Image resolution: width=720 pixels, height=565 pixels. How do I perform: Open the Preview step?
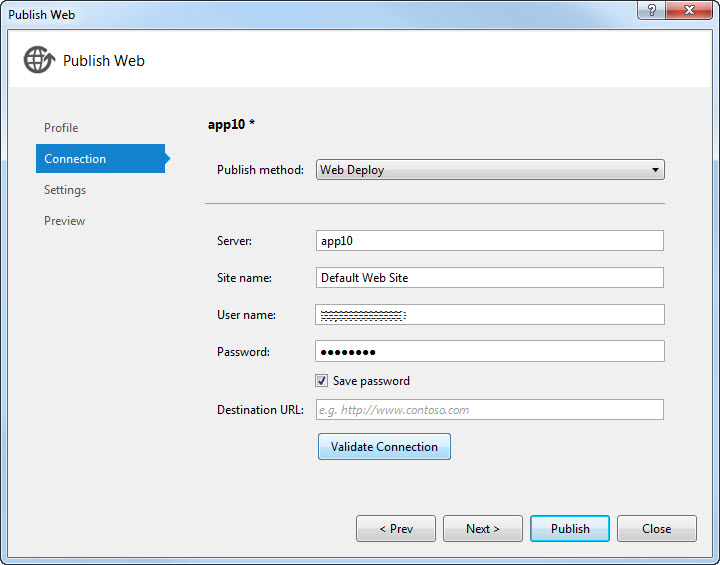65,221
